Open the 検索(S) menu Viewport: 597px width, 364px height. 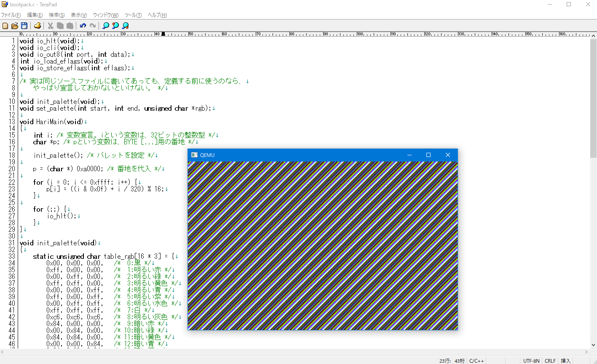pos(57,15)
